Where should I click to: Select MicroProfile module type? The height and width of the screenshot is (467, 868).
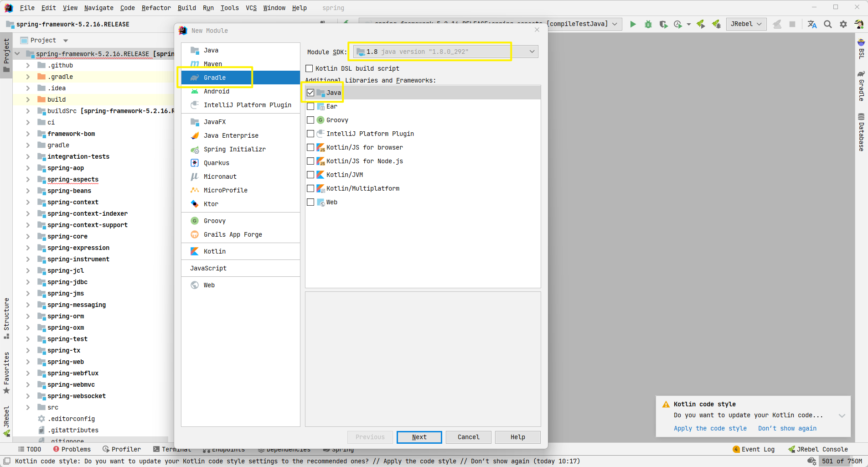click(x=240, y=190)
